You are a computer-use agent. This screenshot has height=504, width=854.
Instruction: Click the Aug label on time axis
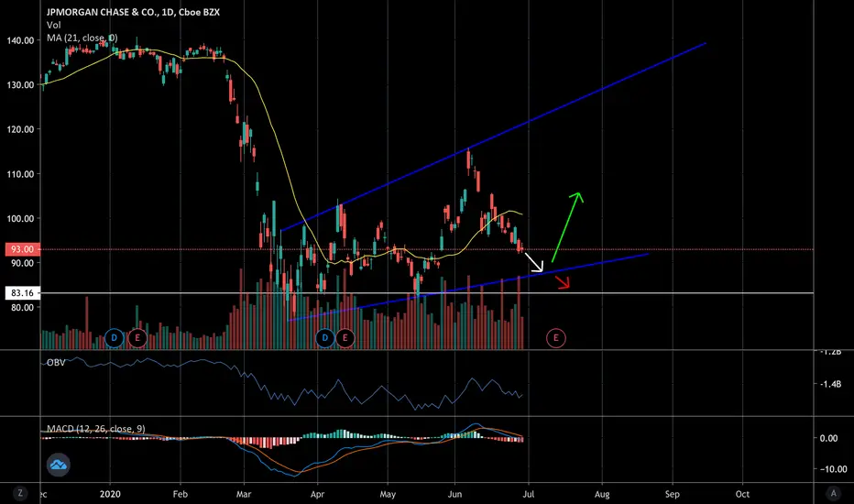click(602, 494)
